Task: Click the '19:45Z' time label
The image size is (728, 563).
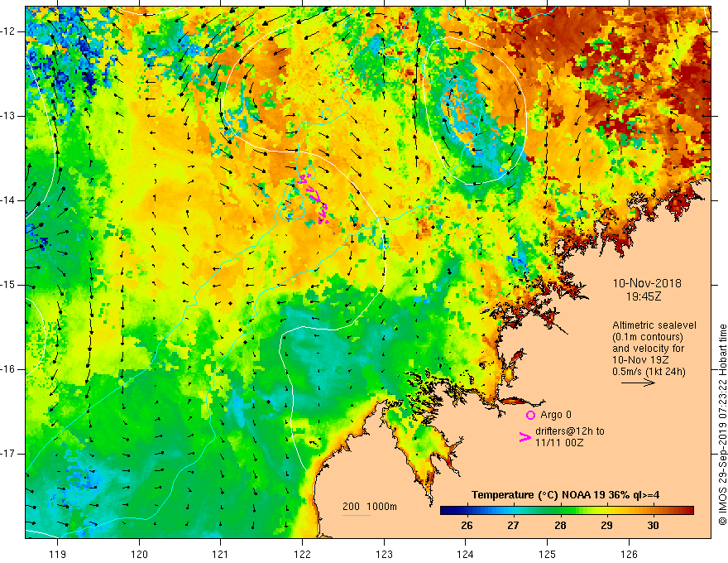Action: tap(643, 296)
